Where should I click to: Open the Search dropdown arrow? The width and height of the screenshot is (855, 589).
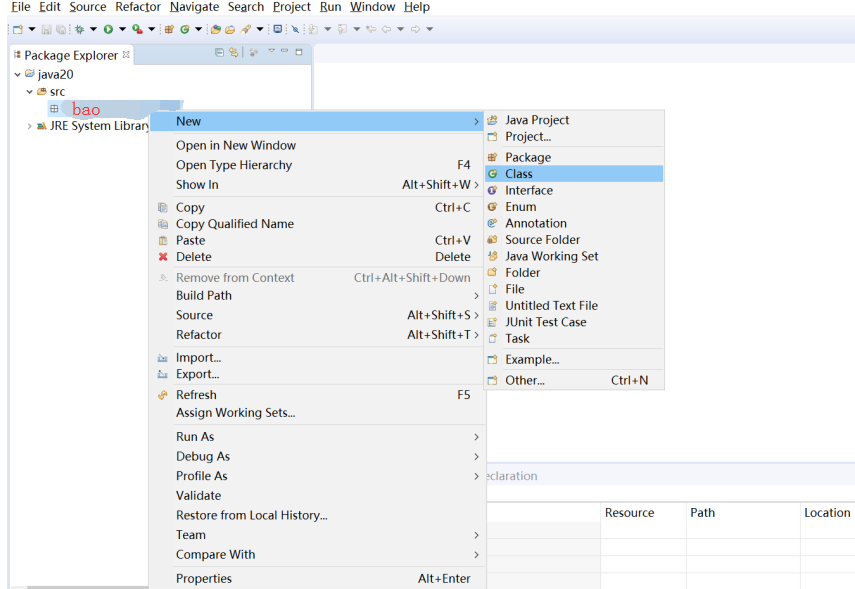pos(260,29)
